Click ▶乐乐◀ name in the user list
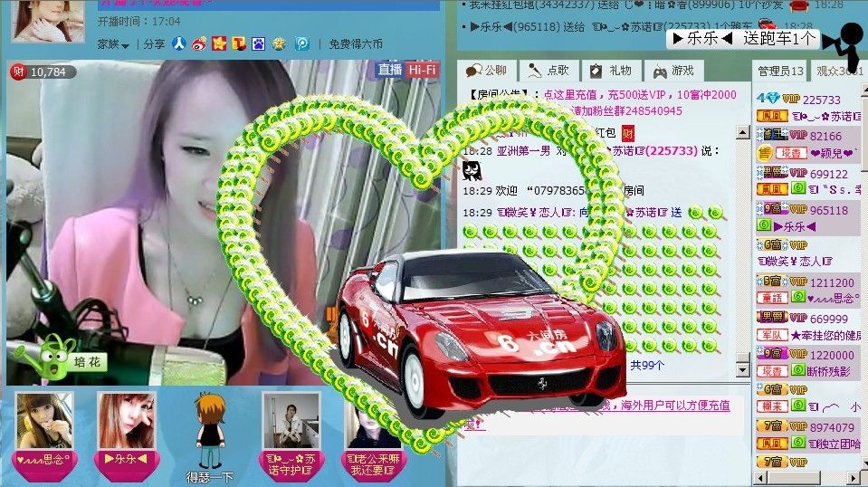 point(795,226)
